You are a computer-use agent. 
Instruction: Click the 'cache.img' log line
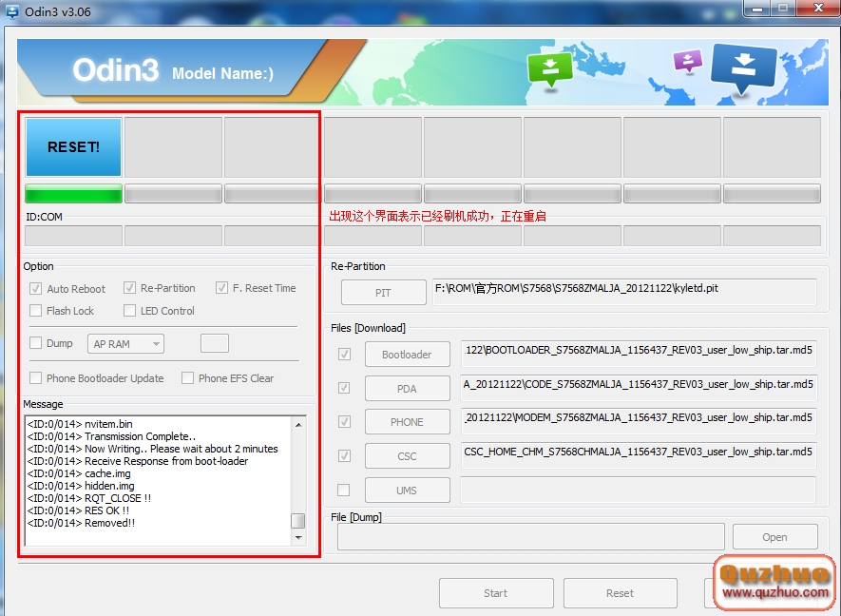click(x=79, y=473)
